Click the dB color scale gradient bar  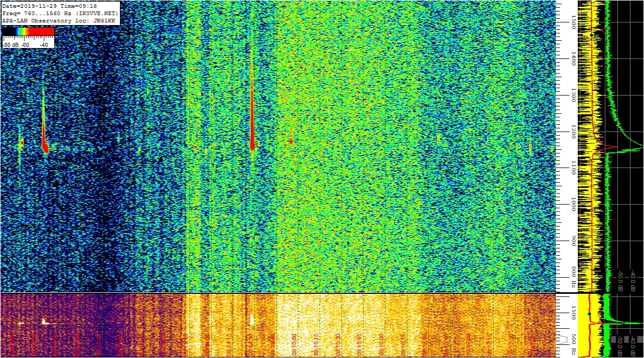pos(28,32)
